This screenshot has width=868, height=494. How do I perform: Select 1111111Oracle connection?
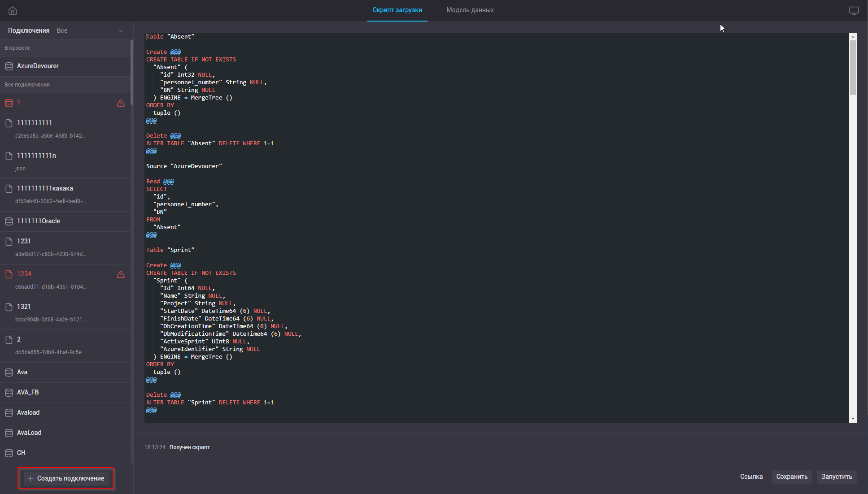click(x=65, y=221)
